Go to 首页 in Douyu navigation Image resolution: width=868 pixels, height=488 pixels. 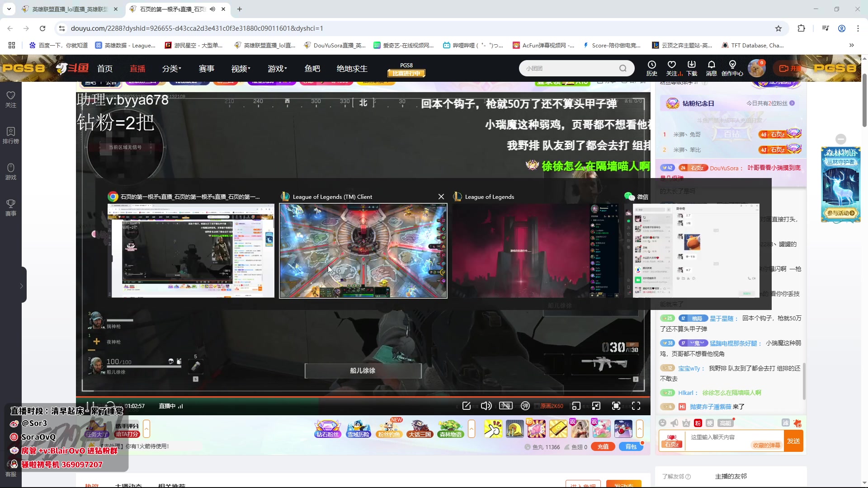(105, 69)
